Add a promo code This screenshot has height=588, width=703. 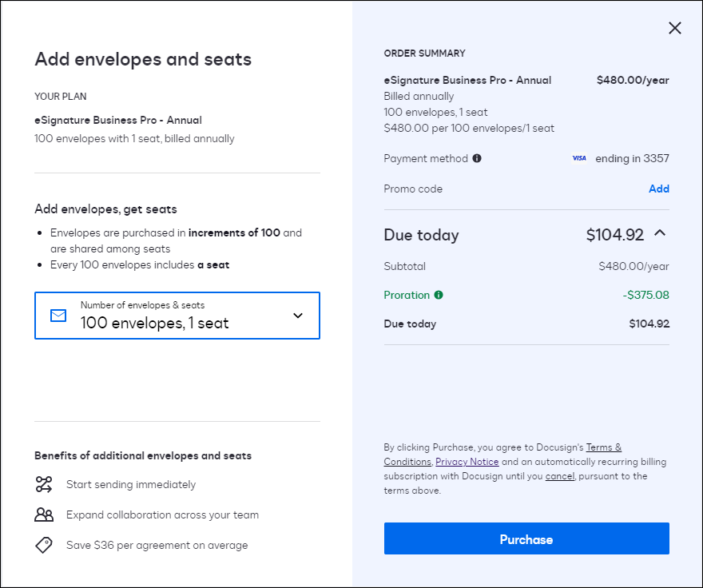658,189
